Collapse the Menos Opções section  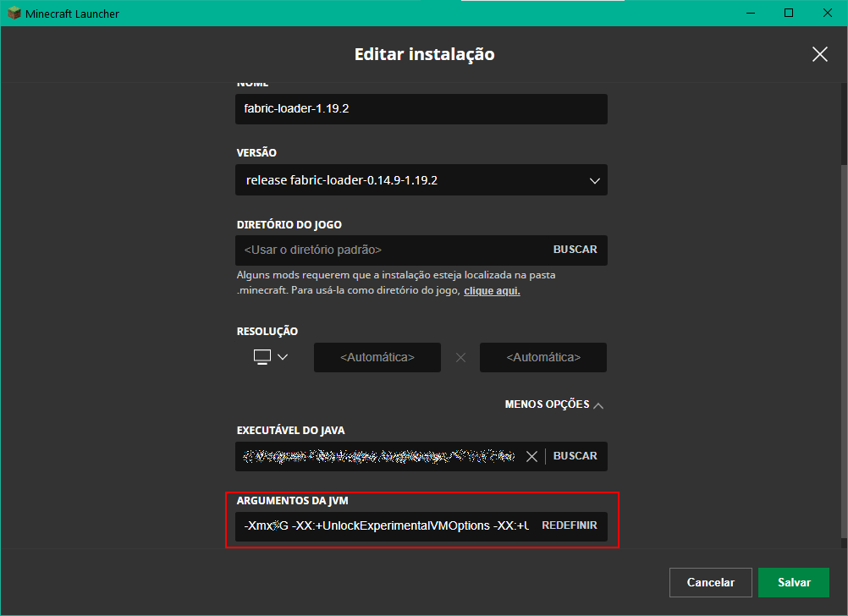point(553,404)
